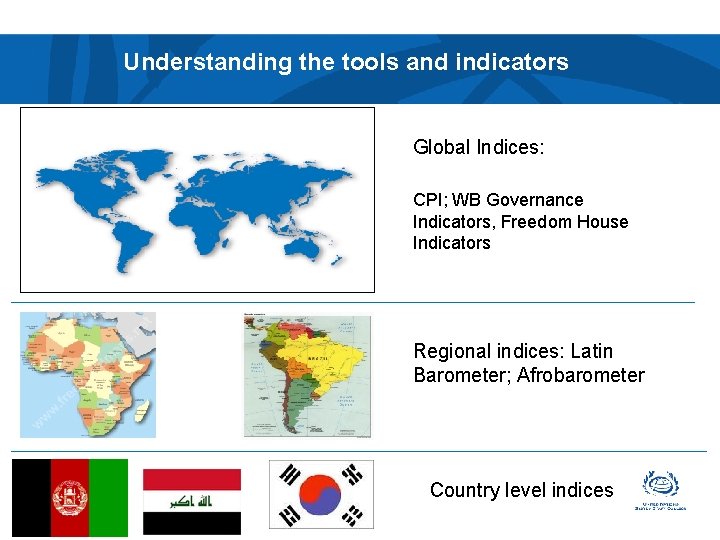Click the Afghanistan flag image
Image resolution: width=720 pixels, height=540 pixels.
point(70,498)
